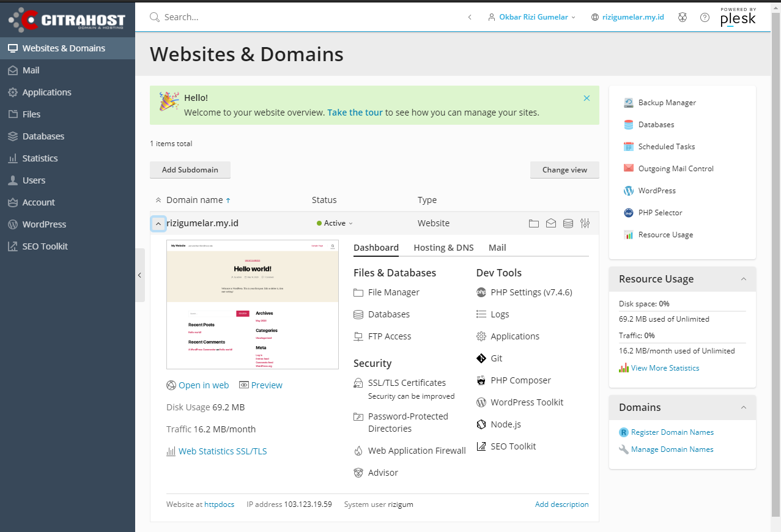
Task: Click the View More Statistics link
Action: pos(665,368)
